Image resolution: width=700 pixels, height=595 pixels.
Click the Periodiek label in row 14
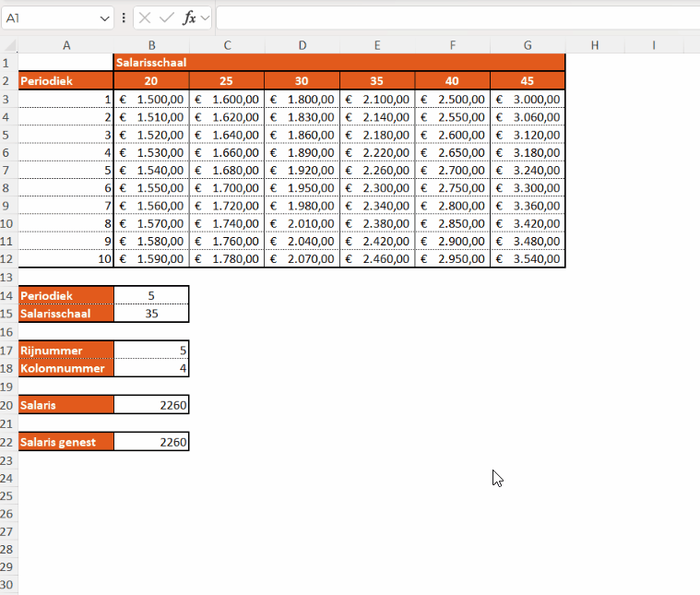click(66, 296)
